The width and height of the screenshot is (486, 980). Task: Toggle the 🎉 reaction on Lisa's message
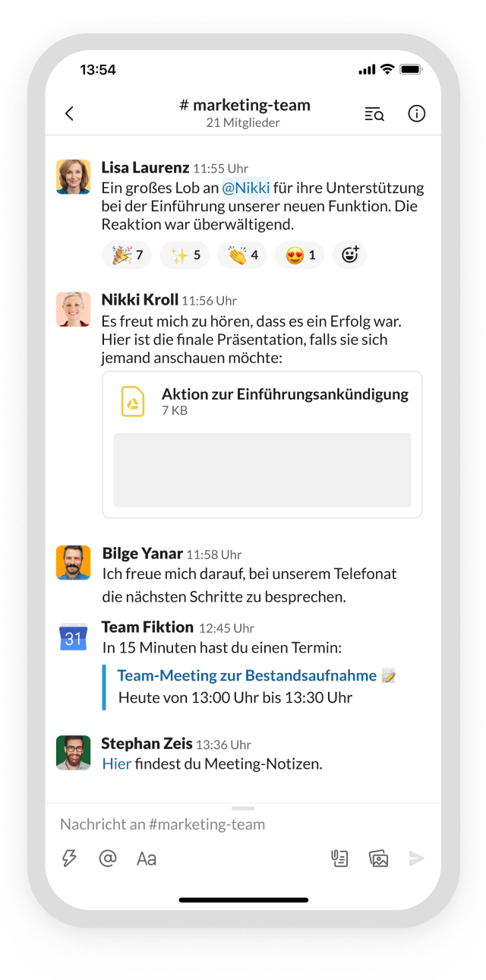pos(126,254)
